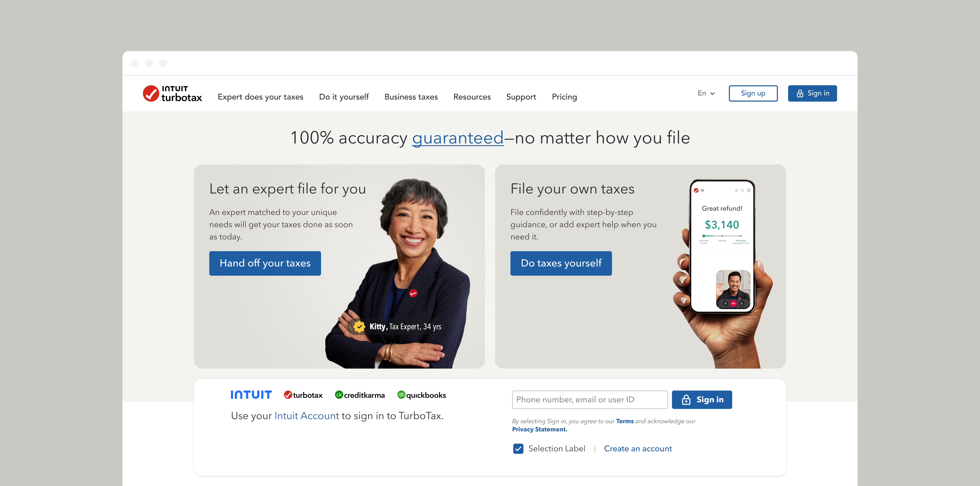Click the padlock icon on header Sign in
The width and height of the screenshot is (980, 486).
(800, 94)
